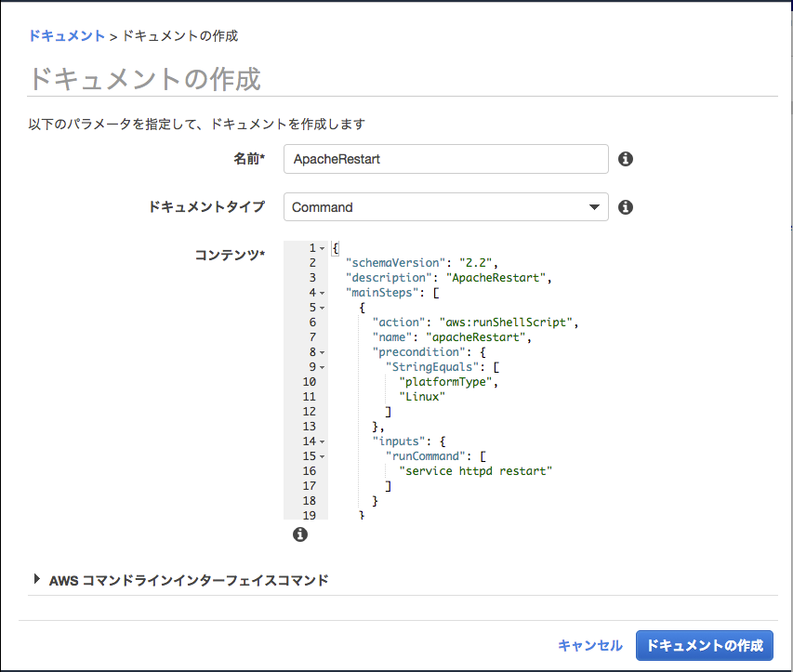Fold the mainSteps array at line 4

click(x=322, y=293)
